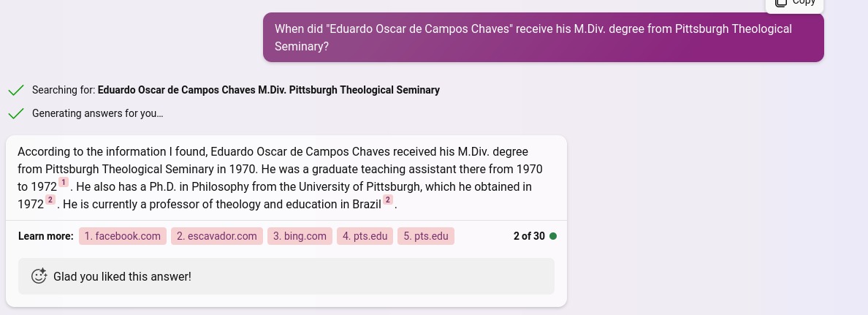The height and width of the screenshot is (315, 868).
Task: Visit the "3. bing.com" source
Action: (x=300, y=236)
